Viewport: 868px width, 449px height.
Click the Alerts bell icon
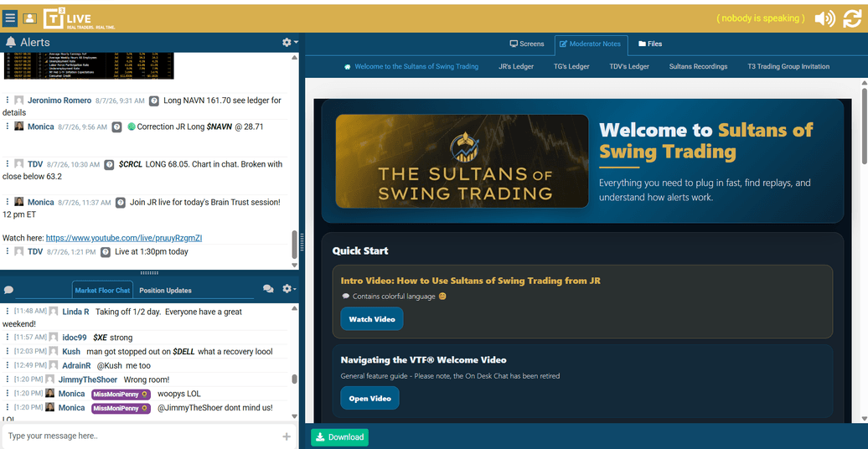tap(11, 43)
